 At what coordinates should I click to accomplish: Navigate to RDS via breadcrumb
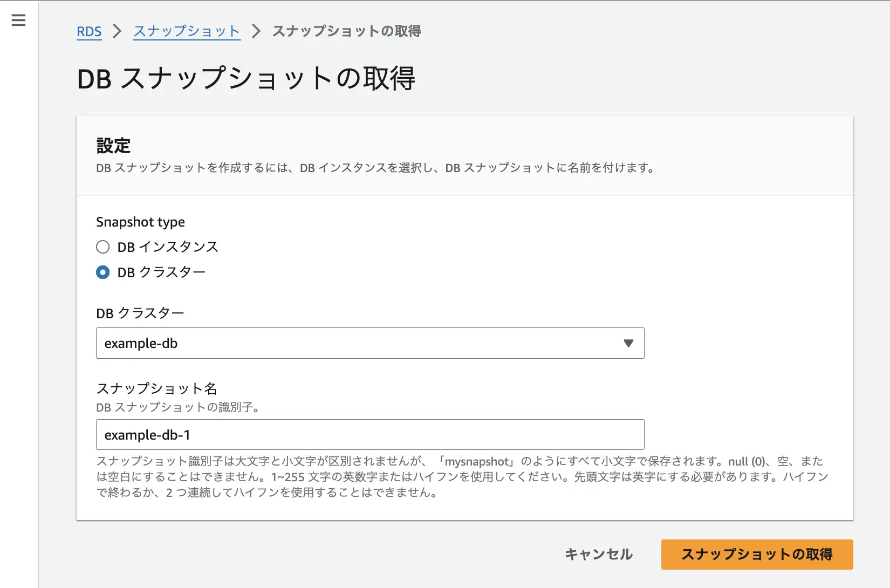89,31
